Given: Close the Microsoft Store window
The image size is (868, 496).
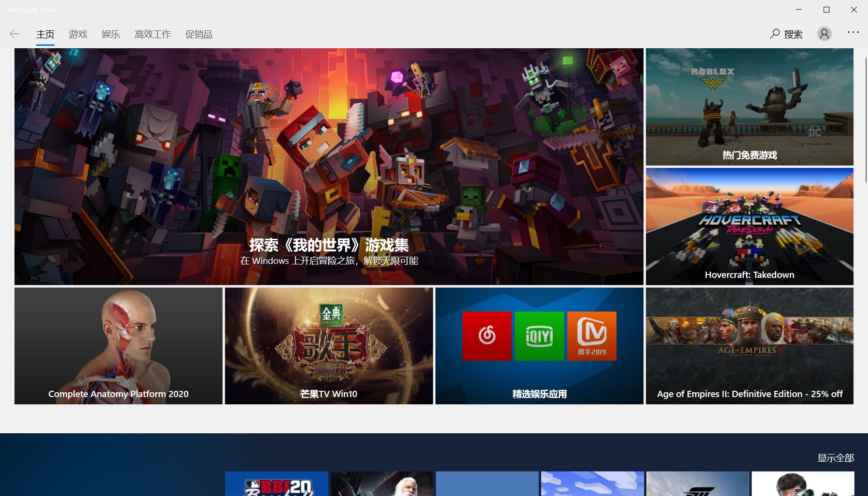Looking at the screenshot, I should click(x=854, y=10).
